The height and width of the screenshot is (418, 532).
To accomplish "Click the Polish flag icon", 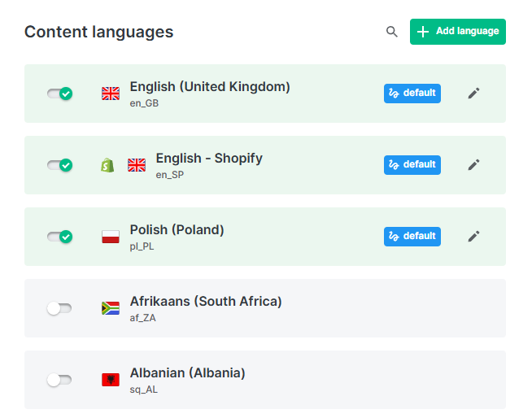I will 111,237.
